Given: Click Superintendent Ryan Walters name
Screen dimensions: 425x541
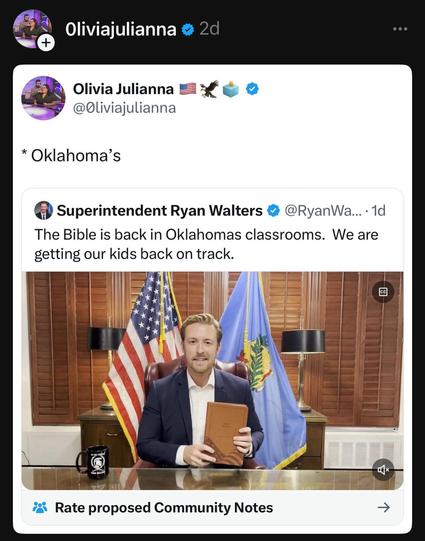Looking at the screenshot, I should [159, 210].
